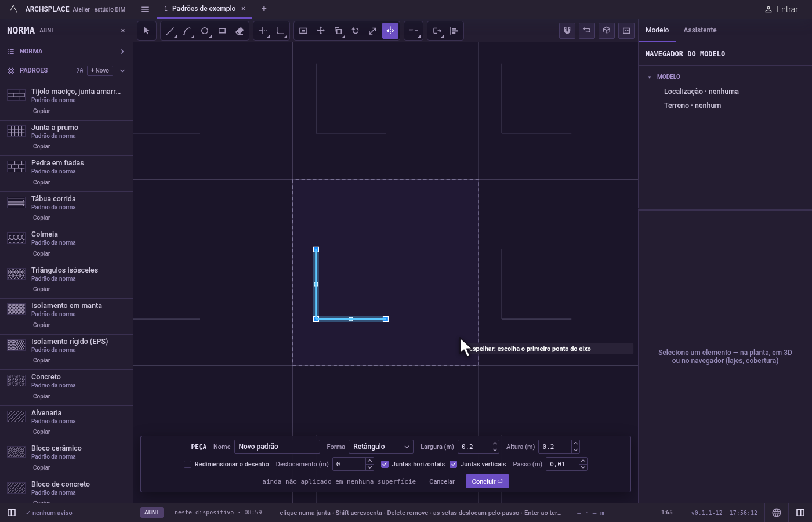The width and height of the screenshot is (812, 522).
Task: Open the hamburger main menu
Action: coord(145,9)
